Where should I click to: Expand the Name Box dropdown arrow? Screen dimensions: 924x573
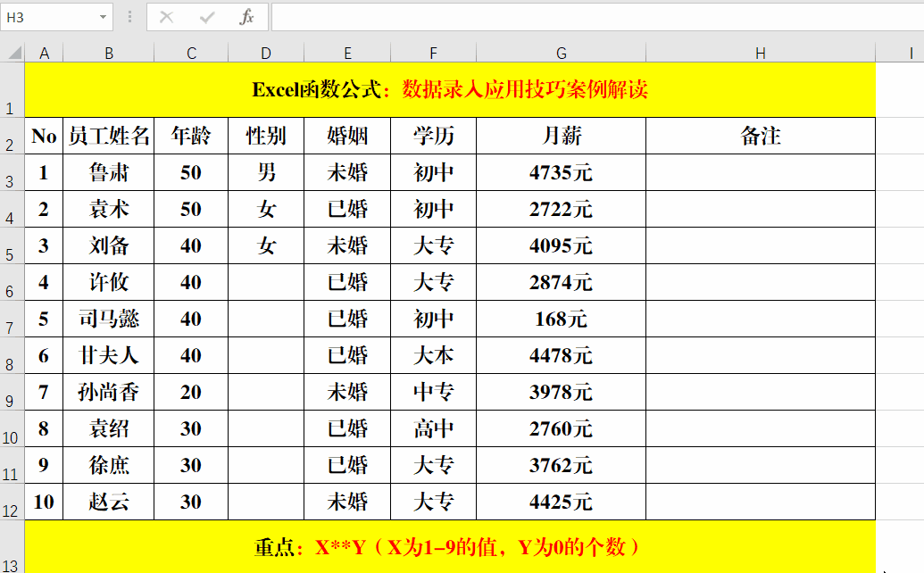coord(104,17)
